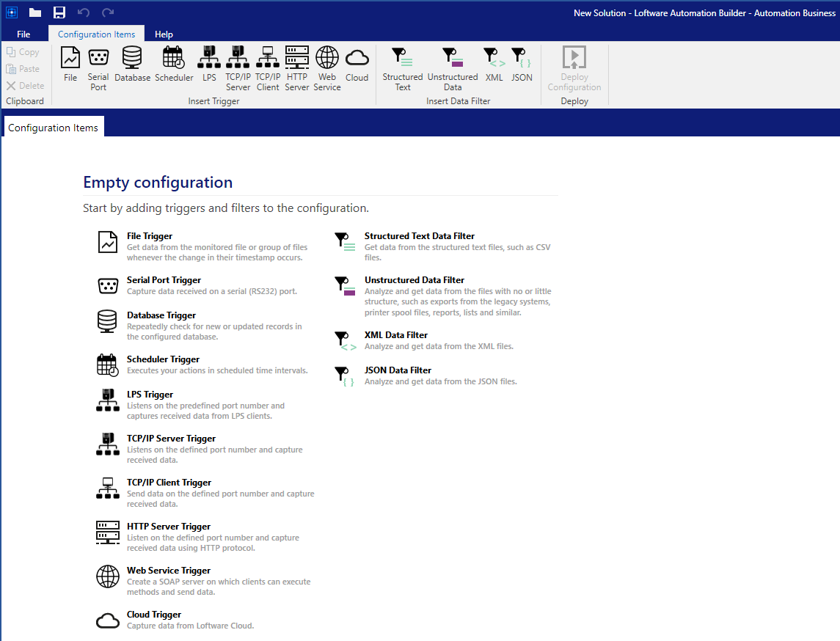Screen dimensions: 840x641
Task: Insert an Unstructured Data filter from the ribbon
Action: click(x=453, y=68)
